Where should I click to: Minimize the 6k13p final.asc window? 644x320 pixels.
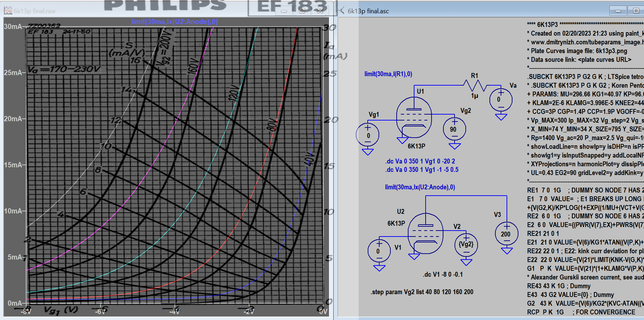(618, 11)
